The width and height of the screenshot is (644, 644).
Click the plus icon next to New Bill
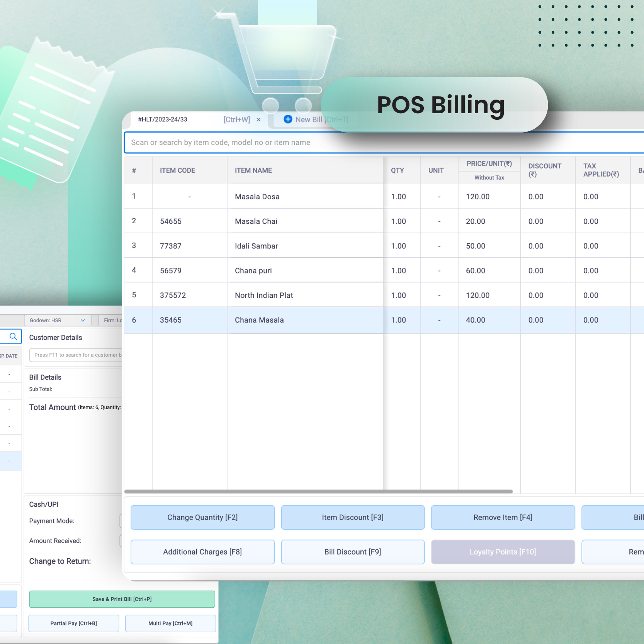pyautogui.click(x=288, y=119)
